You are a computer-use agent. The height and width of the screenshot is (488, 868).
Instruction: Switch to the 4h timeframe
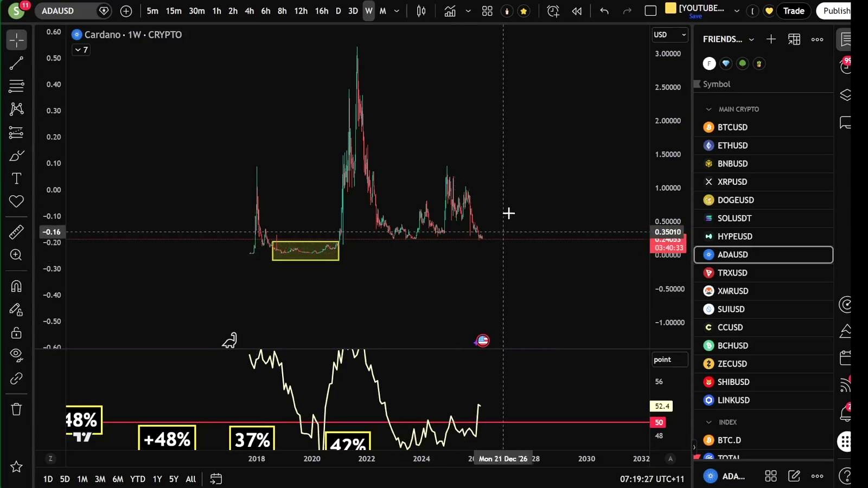point(249,11)
